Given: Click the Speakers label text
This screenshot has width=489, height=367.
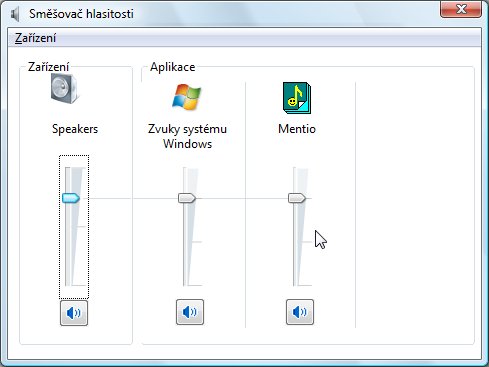Looking at the screenshot, I should click(75, 129).
